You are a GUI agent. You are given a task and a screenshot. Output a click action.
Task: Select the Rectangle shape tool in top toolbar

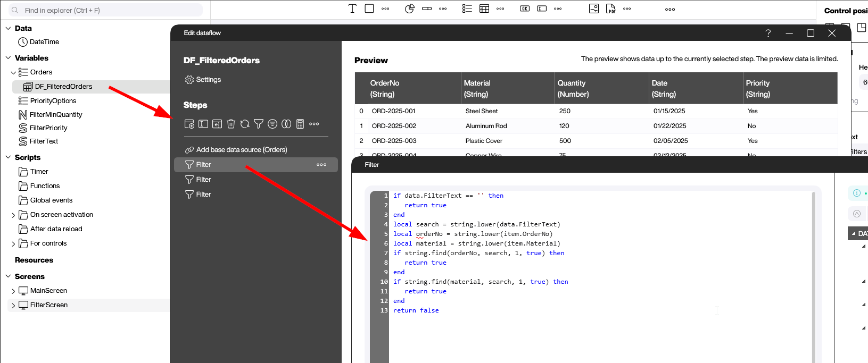(x=369, y=9)
